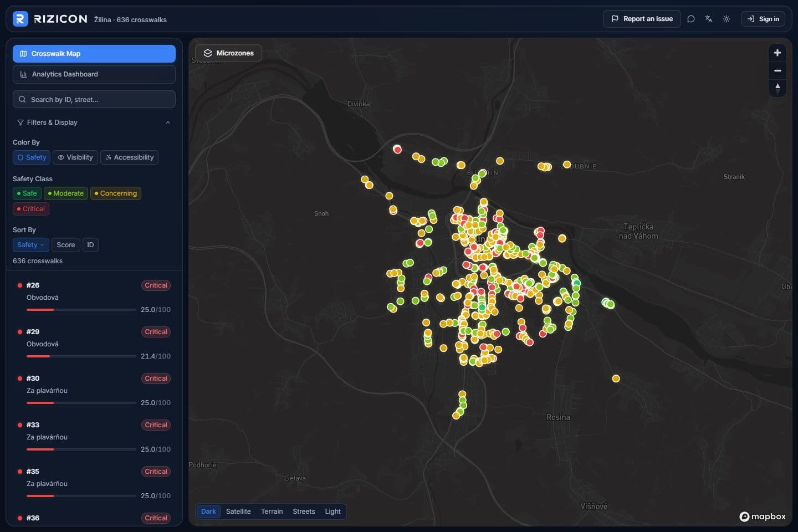
Task: Open the language translation icon
Action: 709,19
